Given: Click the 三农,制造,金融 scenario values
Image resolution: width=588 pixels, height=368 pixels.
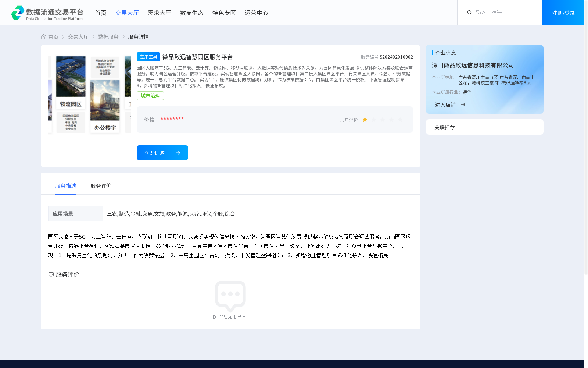Looking at the screenshot, I should click(171, 214).
